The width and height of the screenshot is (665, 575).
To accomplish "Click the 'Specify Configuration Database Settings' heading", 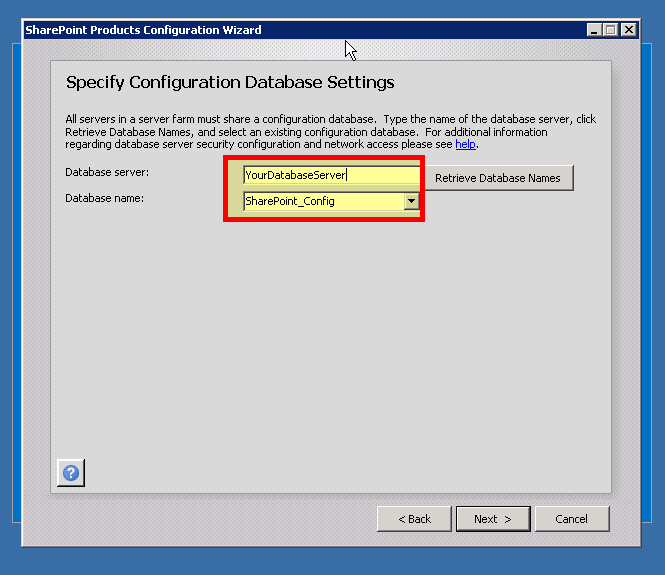I will [230, 83].
